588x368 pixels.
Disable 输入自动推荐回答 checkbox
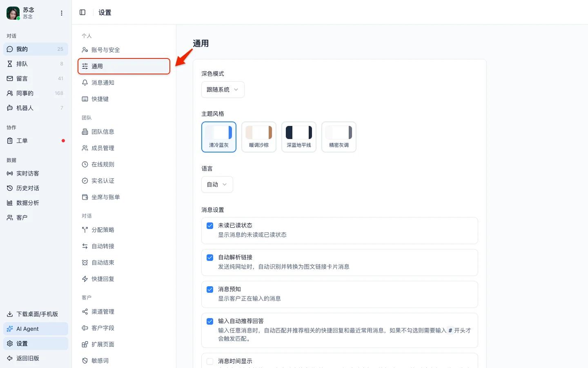click(x=210, y=321)
